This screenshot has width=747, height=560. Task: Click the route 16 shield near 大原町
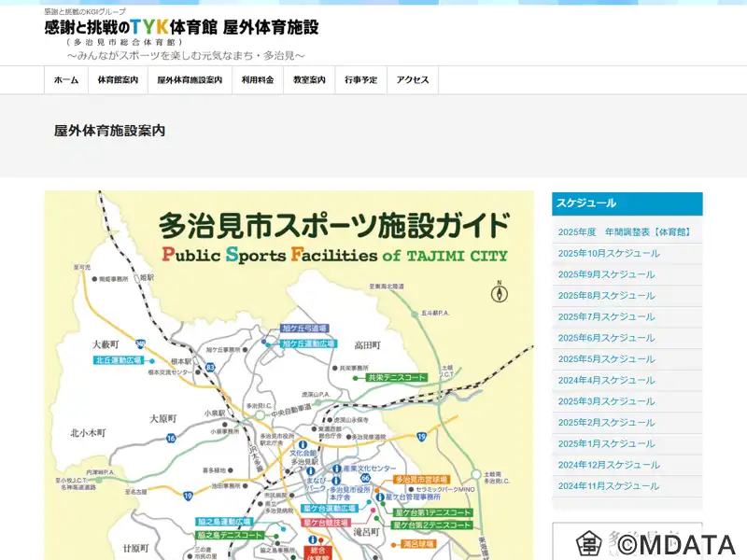[x=171, y=437]
